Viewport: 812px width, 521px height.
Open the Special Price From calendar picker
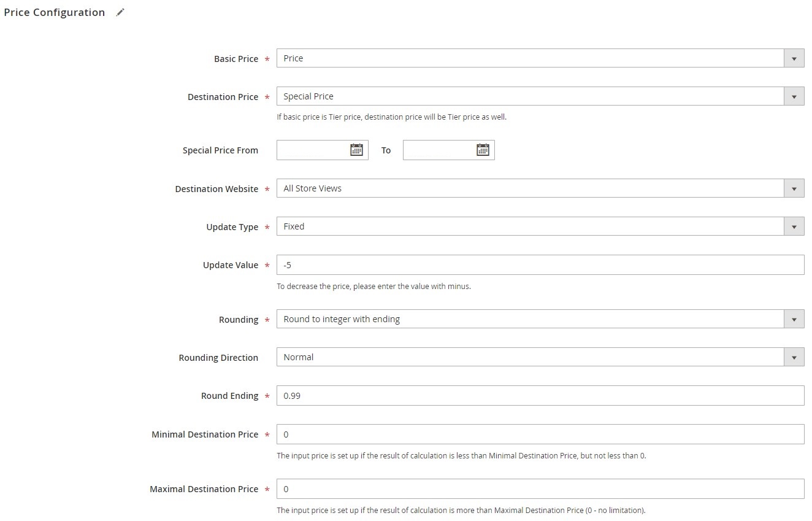tap(356, 150)
